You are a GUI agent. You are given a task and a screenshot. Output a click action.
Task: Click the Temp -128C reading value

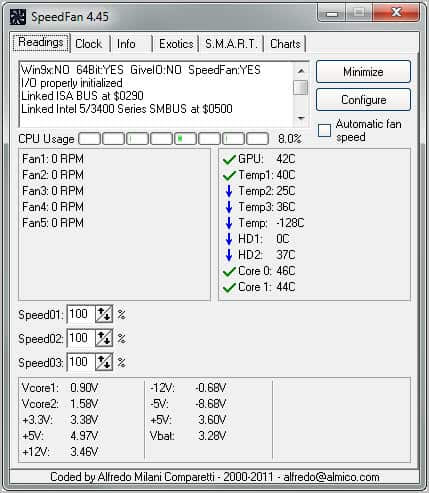coord(290,223)
